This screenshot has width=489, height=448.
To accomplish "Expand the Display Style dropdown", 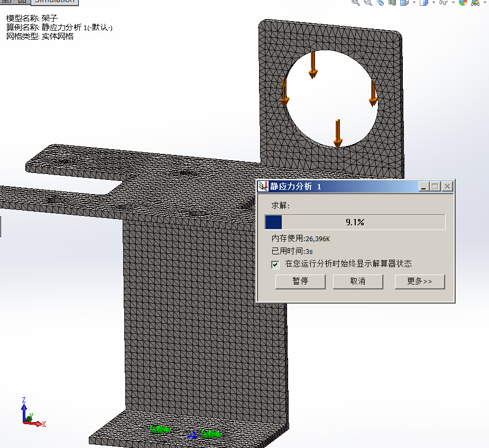I will [434, 3].
